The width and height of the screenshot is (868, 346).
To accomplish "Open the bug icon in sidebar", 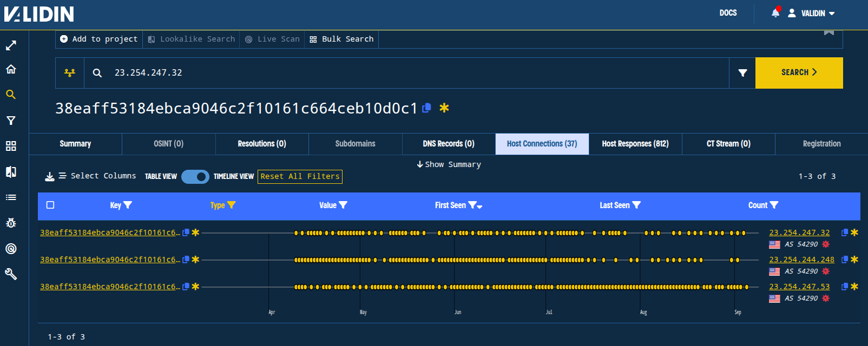I will (11, 223).
